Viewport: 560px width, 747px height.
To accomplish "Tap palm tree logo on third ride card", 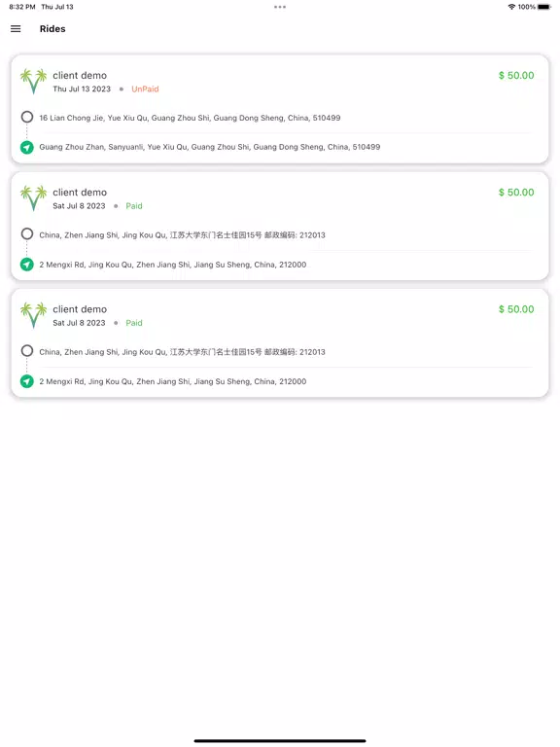I will [33, 315].
